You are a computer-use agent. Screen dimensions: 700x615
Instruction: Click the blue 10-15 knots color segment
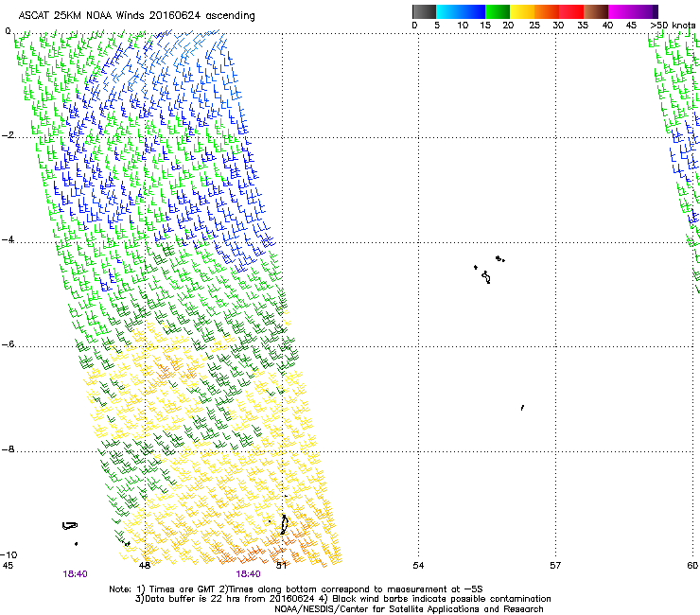(473, 11)
